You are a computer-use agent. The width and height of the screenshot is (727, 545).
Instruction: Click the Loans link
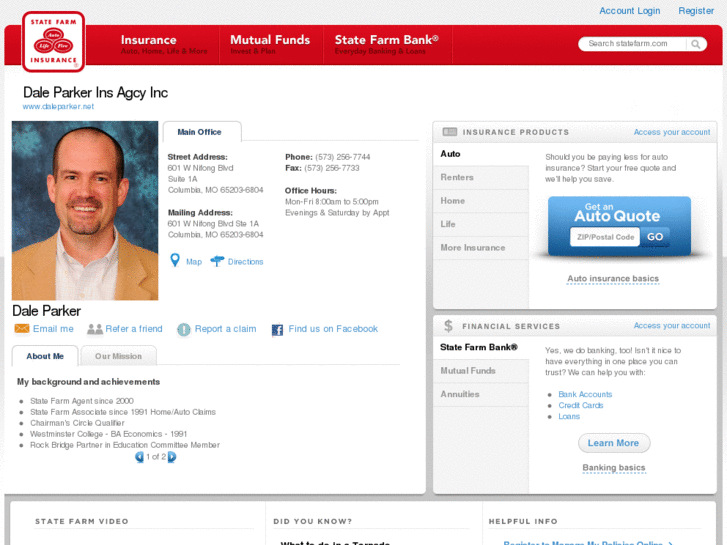pyautogui.click(x=569, y=417)
